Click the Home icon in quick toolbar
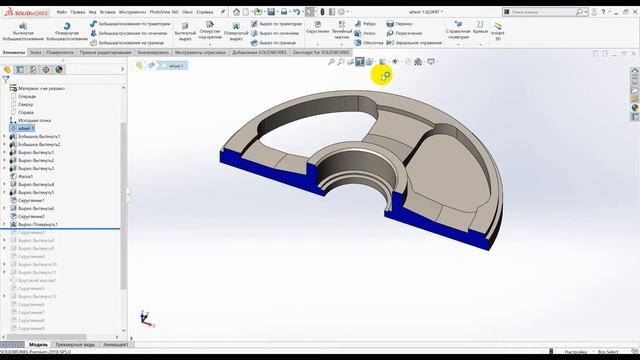The width and height of the screenshot is (640, 360). (x=236, y=12)
